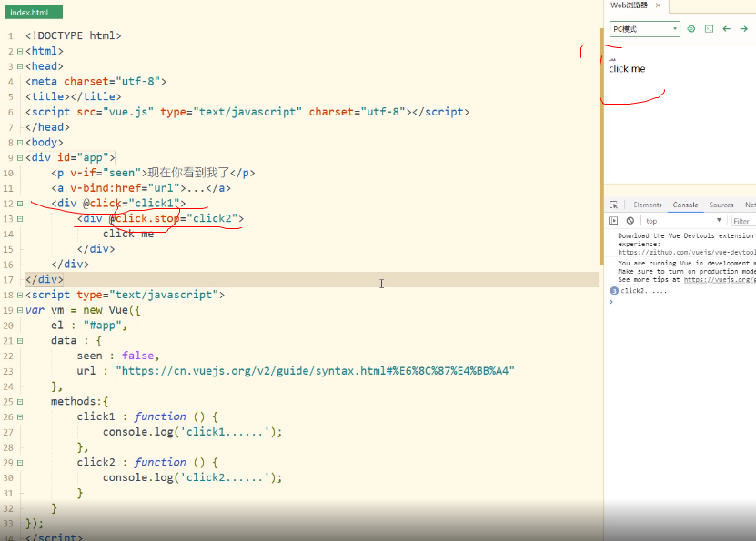Select the Index.html editor tab

click(x=34, y=13)
